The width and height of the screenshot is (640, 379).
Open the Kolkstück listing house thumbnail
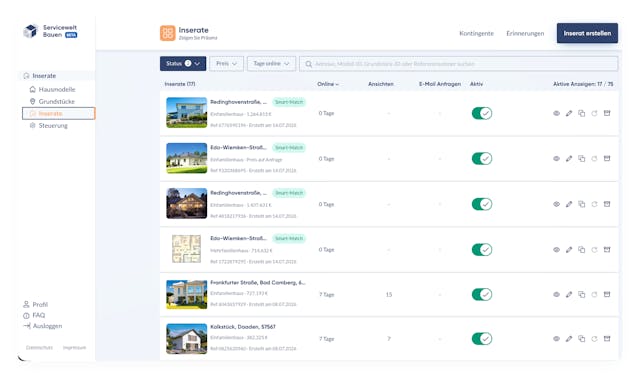tap(187, 339)
